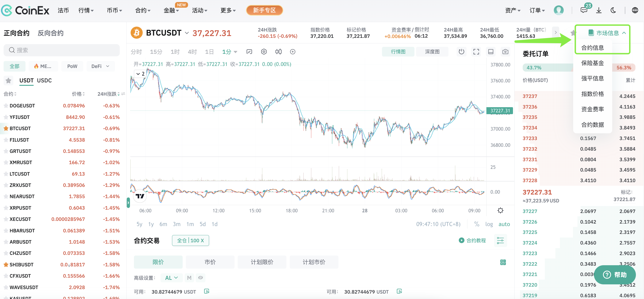Image resolution: width=644 pixels, height=299 pixels.
Task: Toggle chart bottom panel layout icon
Action: pyautogui.click(x=490, y=52)
